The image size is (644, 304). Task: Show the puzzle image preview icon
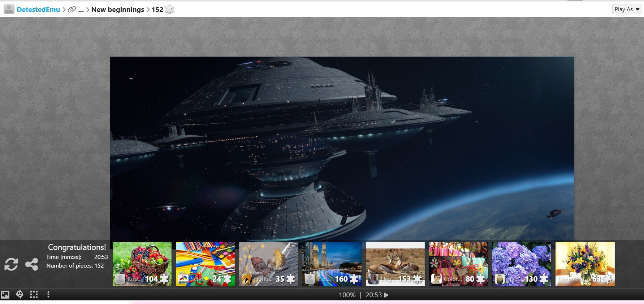pyautogui.click(x=5, y=295)
